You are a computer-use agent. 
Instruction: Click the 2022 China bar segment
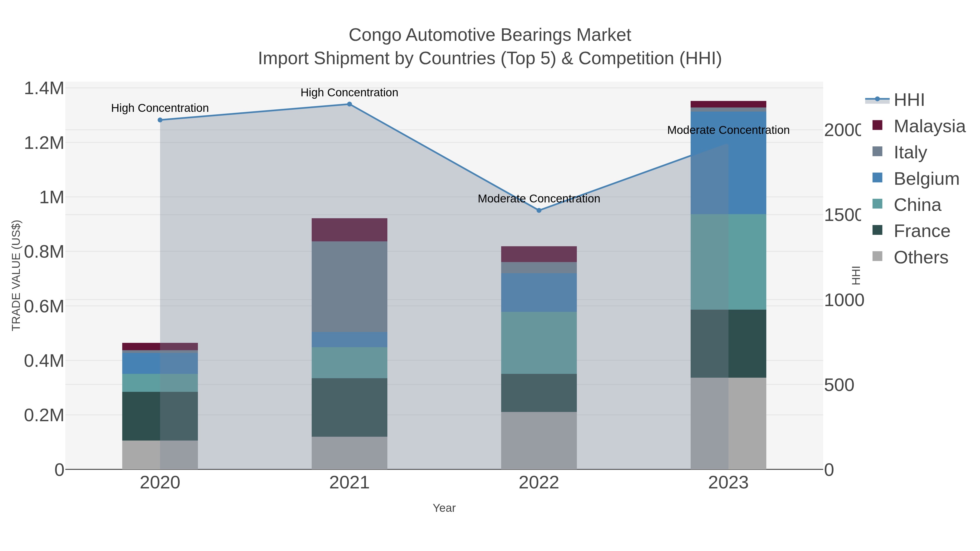(x=539, y=343)
